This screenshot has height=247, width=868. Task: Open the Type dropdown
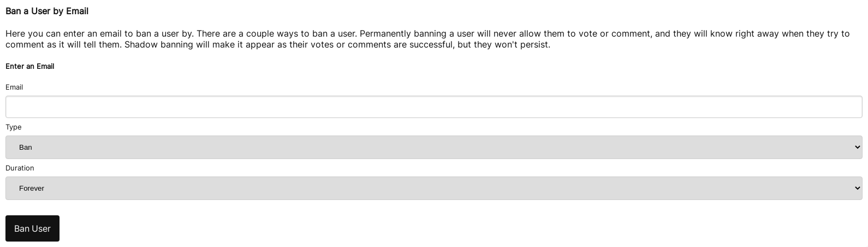point(433,147)
